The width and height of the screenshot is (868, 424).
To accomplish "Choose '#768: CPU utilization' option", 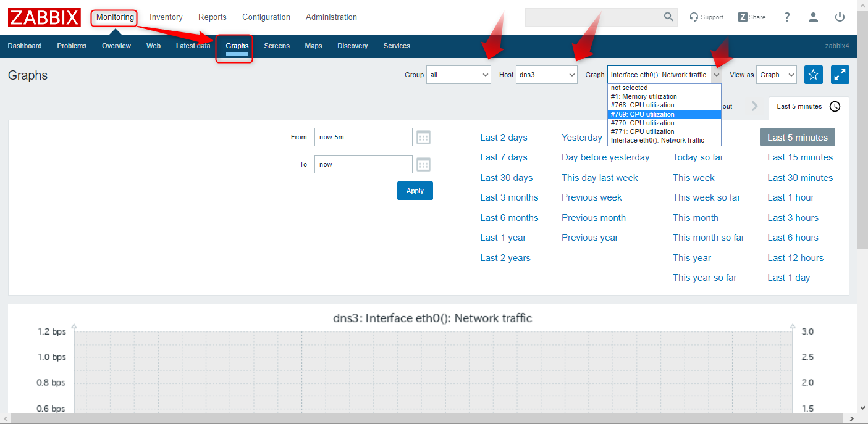I will click(665, 105).
